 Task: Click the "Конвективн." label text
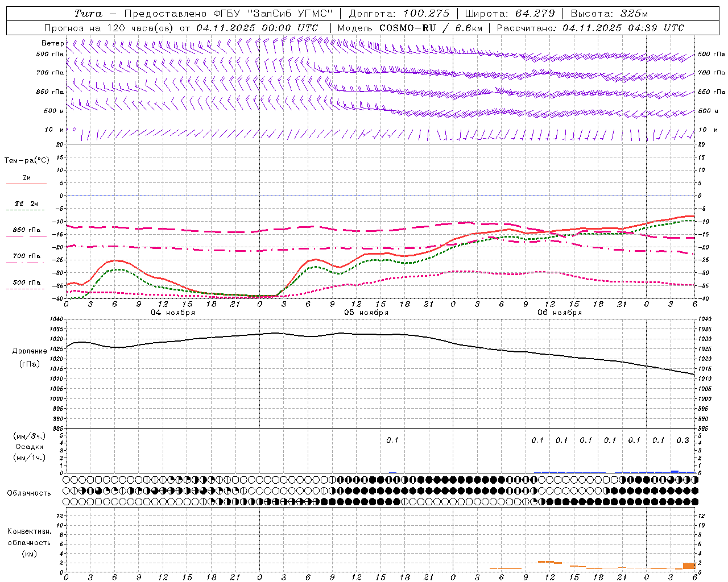(30, 531)
